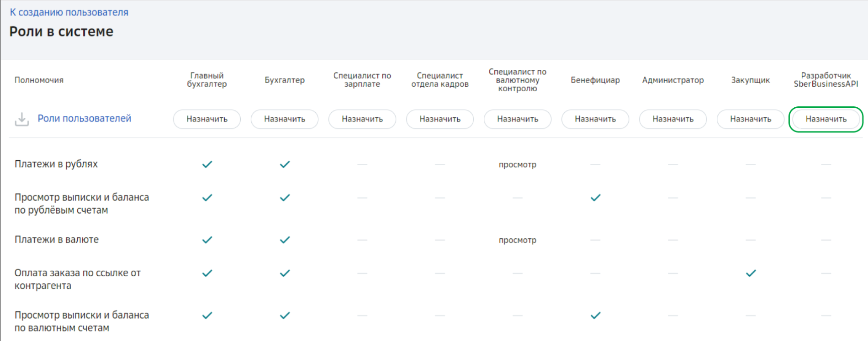Image resolution: width=868 pixels, height=341 pixels.
Task: Click Бухгалтер checkmark in Платежи в рублях row
Action: coord(285,164)
